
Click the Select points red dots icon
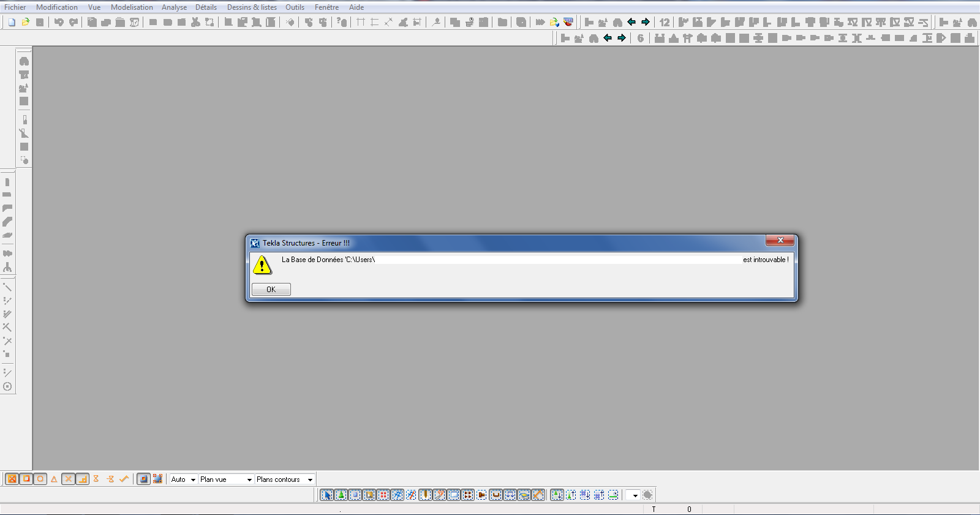(x=383, y=495)
